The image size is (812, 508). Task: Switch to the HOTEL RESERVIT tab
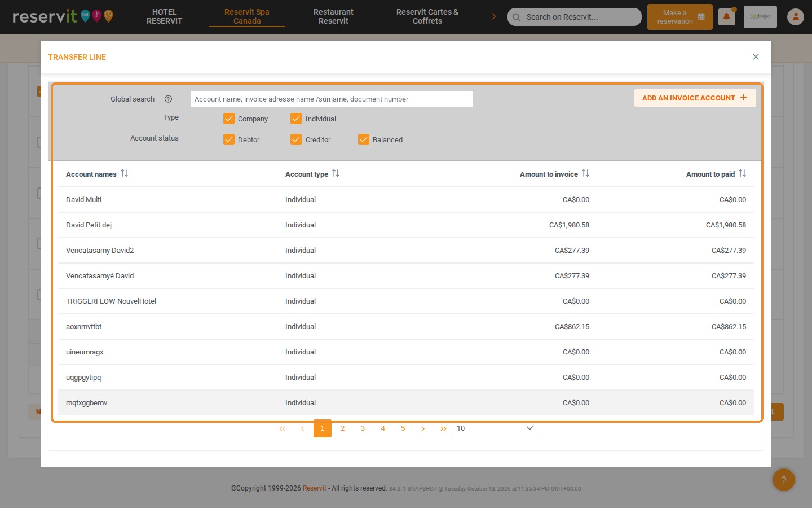coord(165,16)
